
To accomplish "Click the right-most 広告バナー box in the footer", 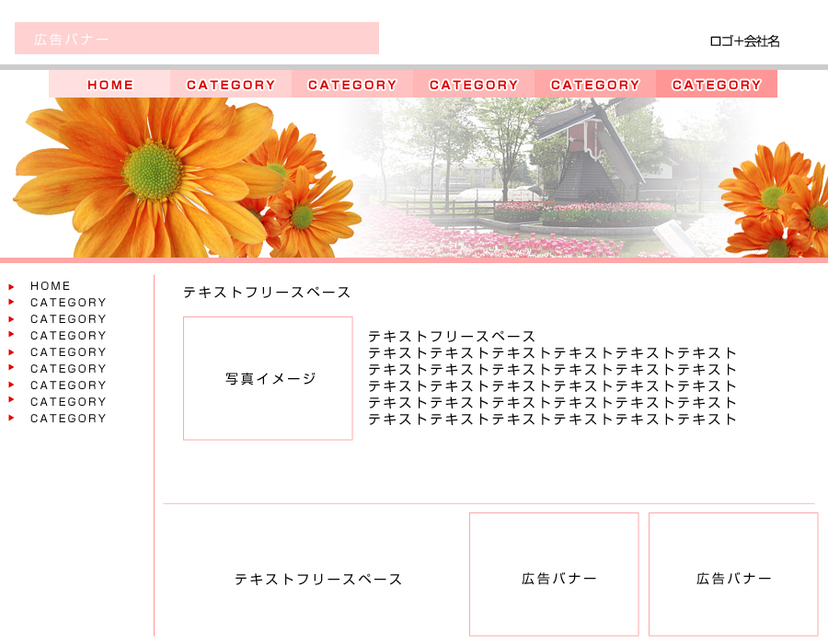I will [733, 574].
